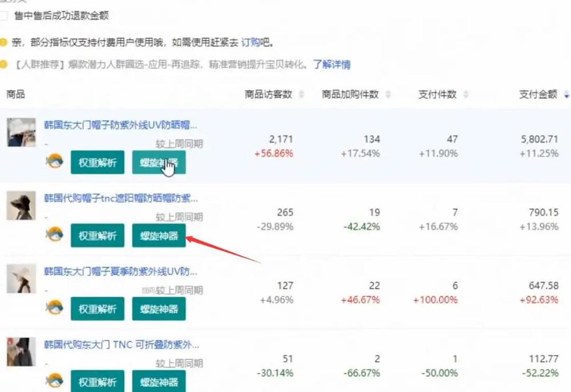Click the plugin icon in the TNC 可折叠 row

[x=54, y=381]
